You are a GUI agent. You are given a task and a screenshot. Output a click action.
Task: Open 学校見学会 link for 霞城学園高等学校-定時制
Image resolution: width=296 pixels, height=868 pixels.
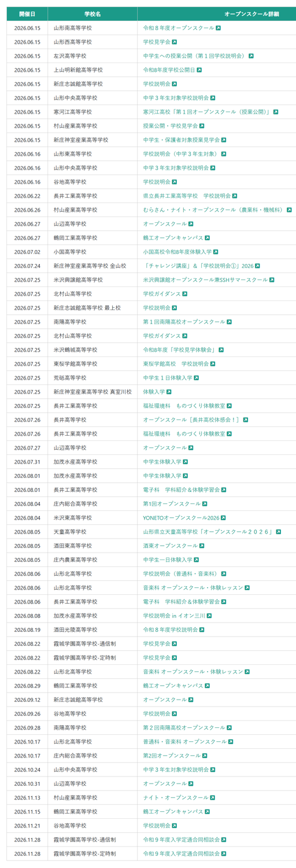click(x=157, y=658)
